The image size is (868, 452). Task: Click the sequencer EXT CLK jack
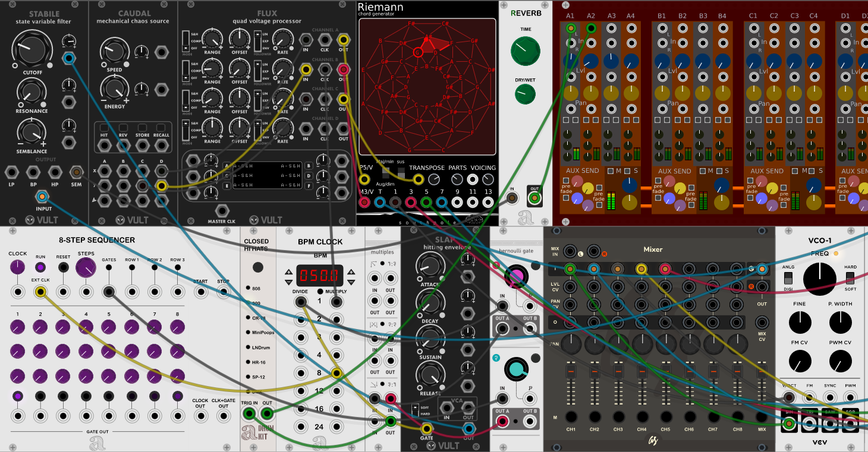[x=40, y=292]
